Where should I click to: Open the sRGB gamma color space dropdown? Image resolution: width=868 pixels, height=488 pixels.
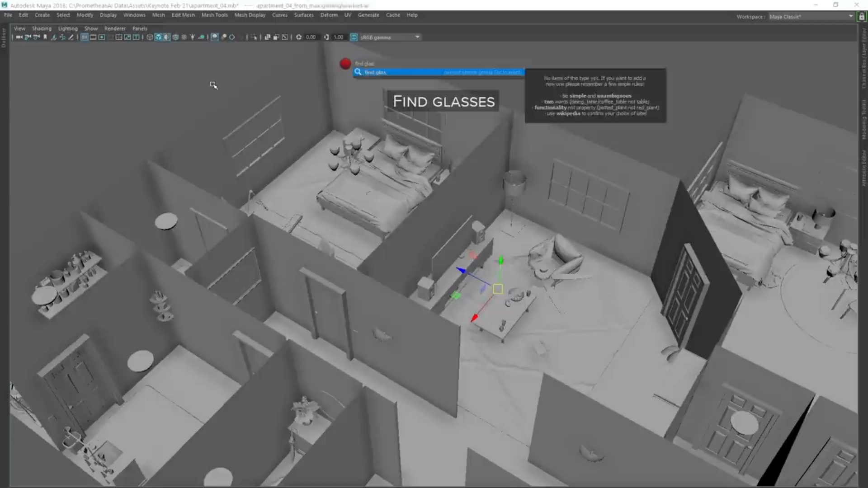point(390,37)
